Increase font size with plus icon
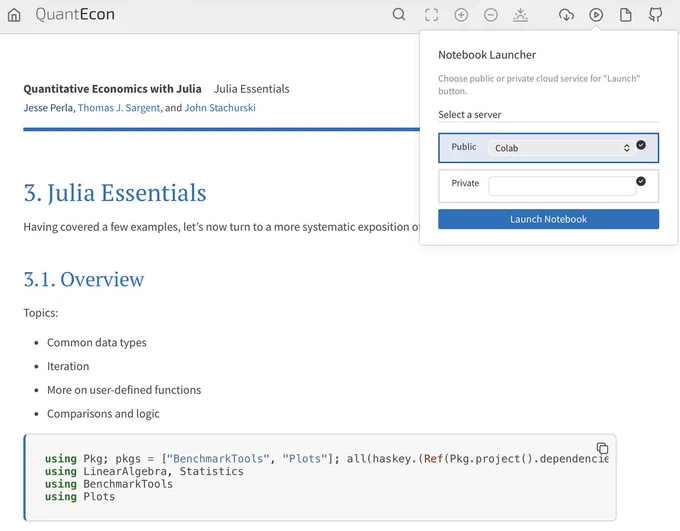The height and width of the screenshot is (531, 680). 461,15
